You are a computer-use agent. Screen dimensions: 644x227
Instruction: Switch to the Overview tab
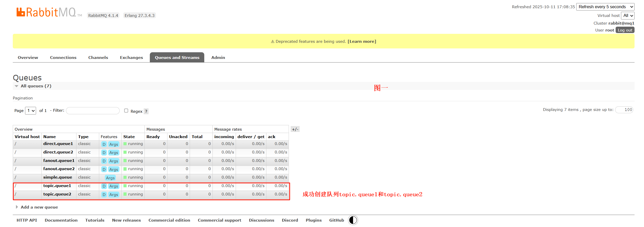(x=28, y=57)
